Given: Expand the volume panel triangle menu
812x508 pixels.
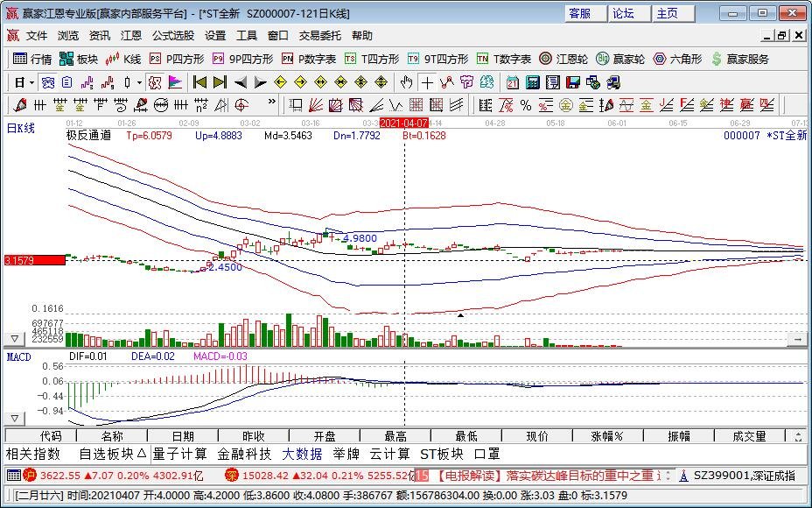Looking at the screenshot, I should 15,339.
